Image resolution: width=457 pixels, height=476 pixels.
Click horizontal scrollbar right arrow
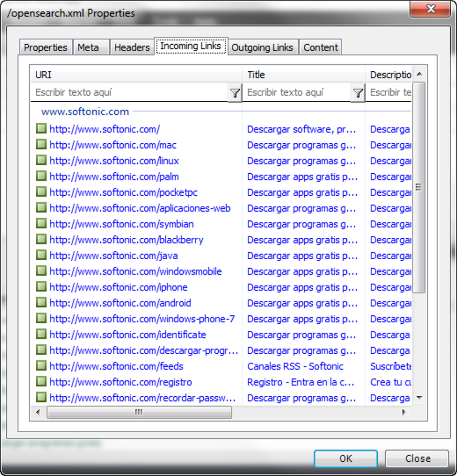404,412
